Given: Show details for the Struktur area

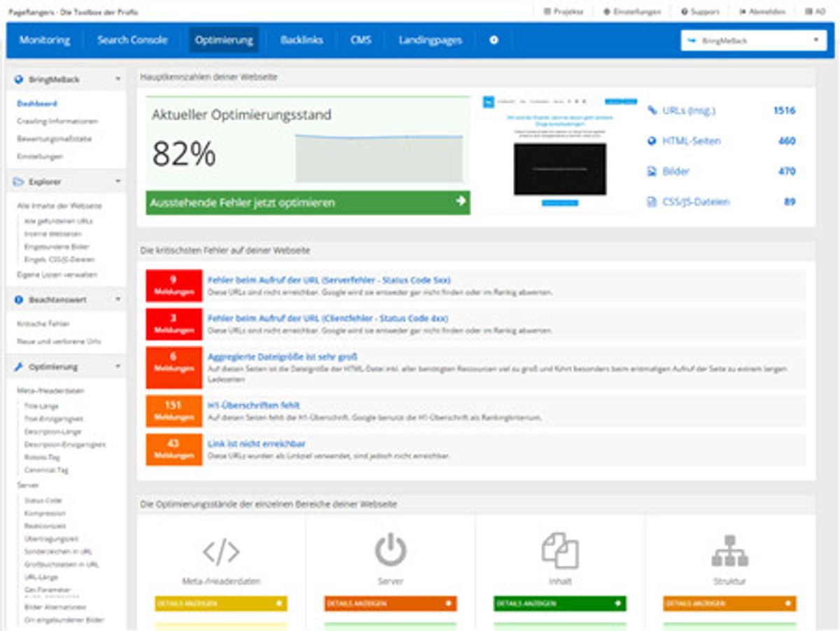Looking at the screenshot, I should point(729,603).
